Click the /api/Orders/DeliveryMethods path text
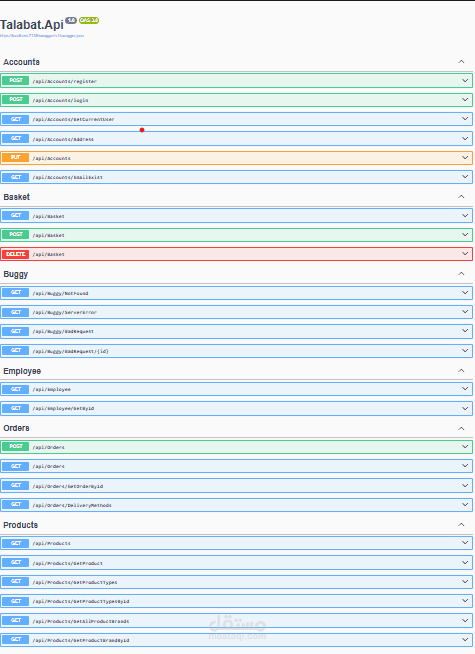This screenshot has height=654, width=475. (x=72, y=506)
